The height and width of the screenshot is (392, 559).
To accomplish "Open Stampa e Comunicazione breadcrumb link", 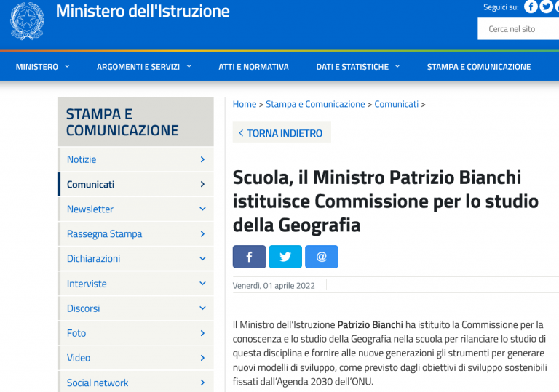I will click(315, 104).
